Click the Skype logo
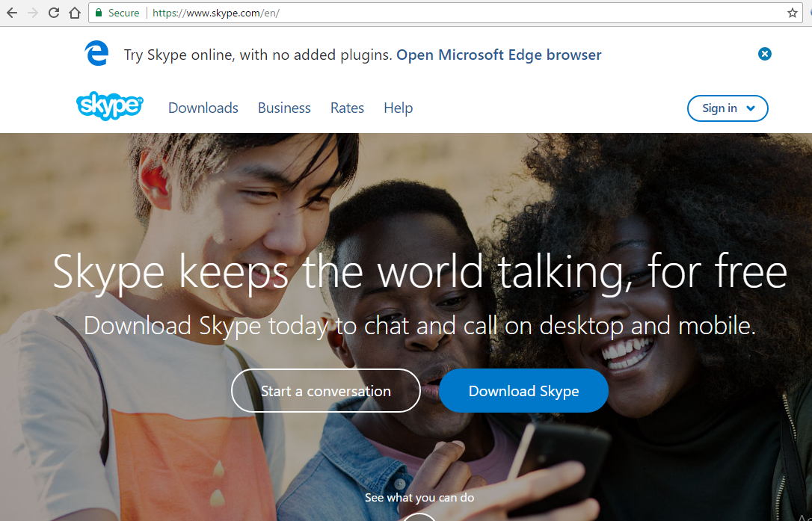 (x=110, y=106)
